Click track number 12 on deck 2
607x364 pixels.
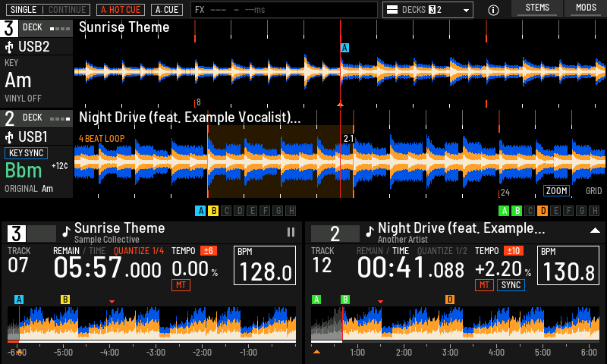point(321,265)
